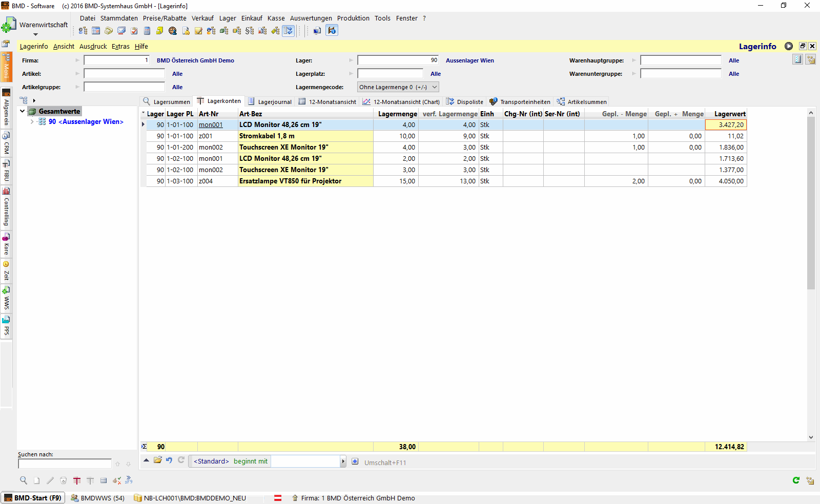Viewport: 820px width, 504px height.
Task: Open the calendar icon in the main toolbar
Action: (x=96, y=31)
